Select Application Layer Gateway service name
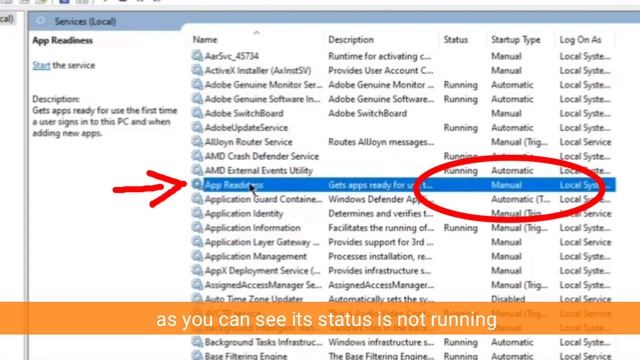Image resolution: width=640 pixels, height=360 pixels. pyautogui.click(x=262, y=242)
